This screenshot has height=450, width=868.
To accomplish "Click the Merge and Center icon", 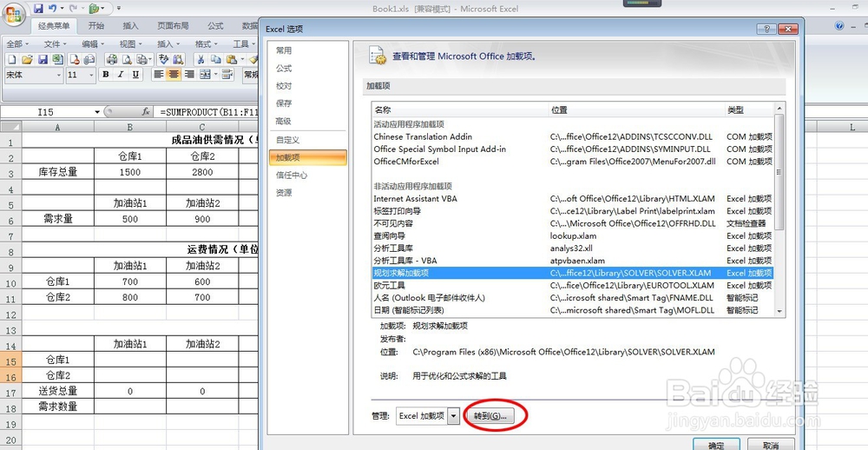I will (x=204, y=74).
